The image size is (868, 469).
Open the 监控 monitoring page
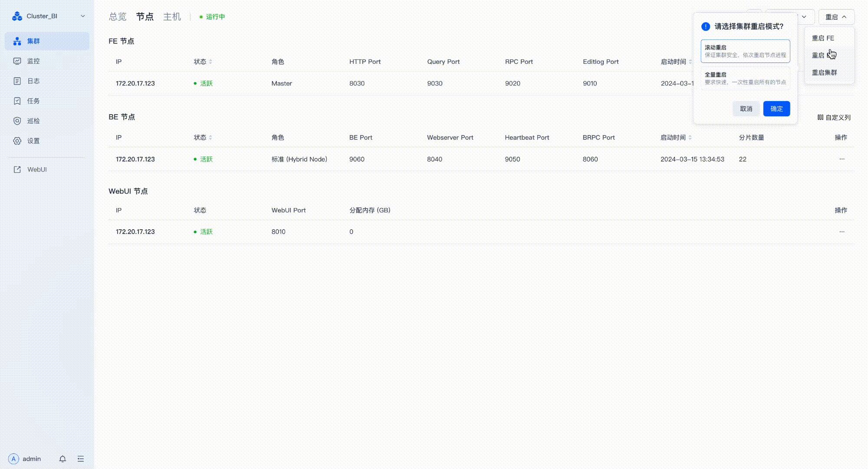pos(47,61)
